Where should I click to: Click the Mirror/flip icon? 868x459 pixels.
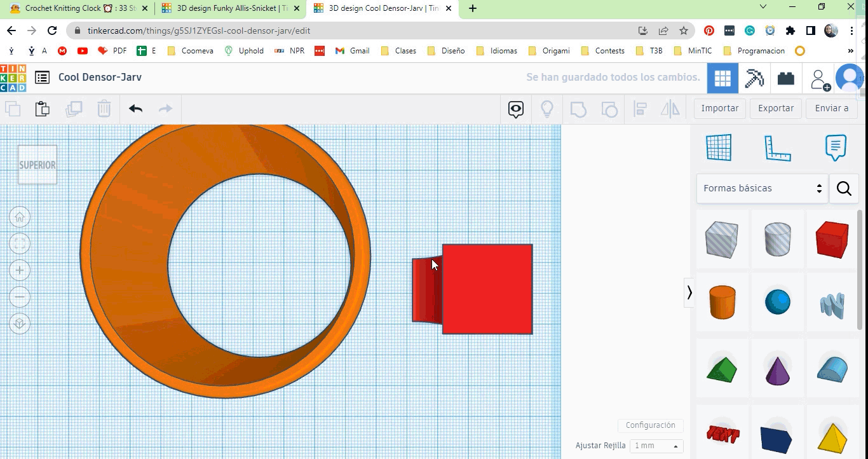click(x=670, y=109)
